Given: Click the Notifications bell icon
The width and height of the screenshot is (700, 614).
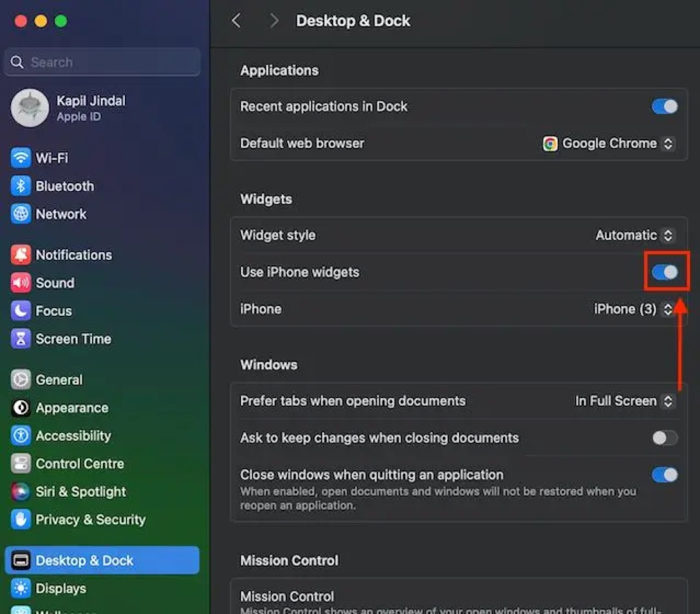Looking at the screenshot, I should (x=21, y=254).
